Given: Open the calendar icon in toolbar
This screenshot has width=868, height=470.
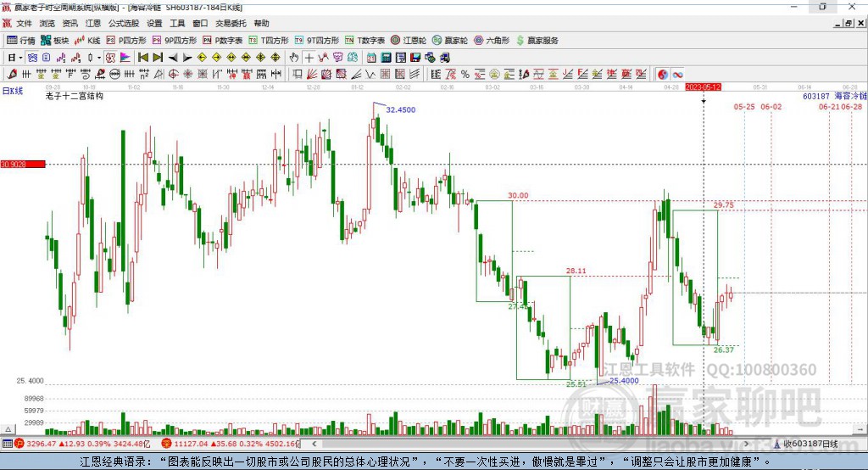Looking at the screenshot, I should tap(371, 58).
